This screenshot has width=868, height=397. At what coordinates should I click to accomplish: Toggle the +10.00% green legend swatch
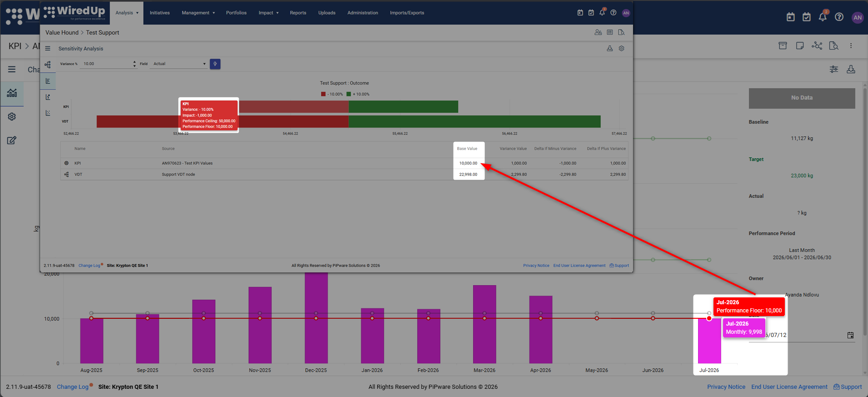click(x=349, y=94)
